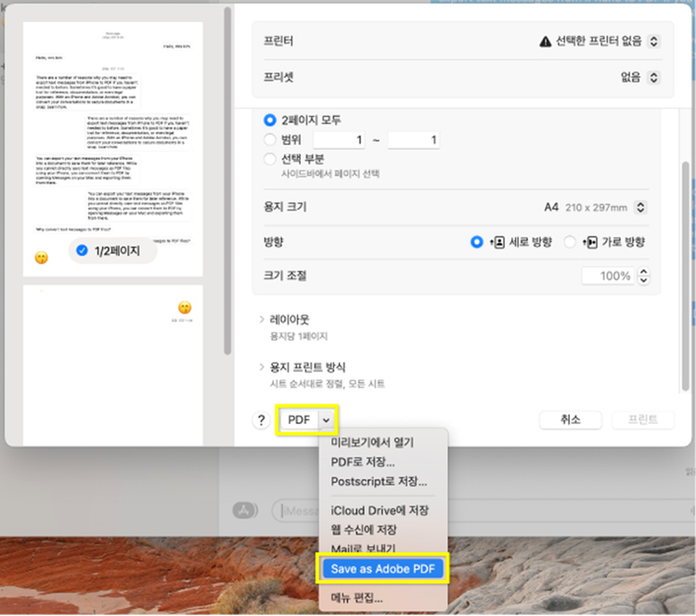Viewport: 696px width, 616px height.
Task: Open the App Store icon in Messages window
Action: point(245,510)
